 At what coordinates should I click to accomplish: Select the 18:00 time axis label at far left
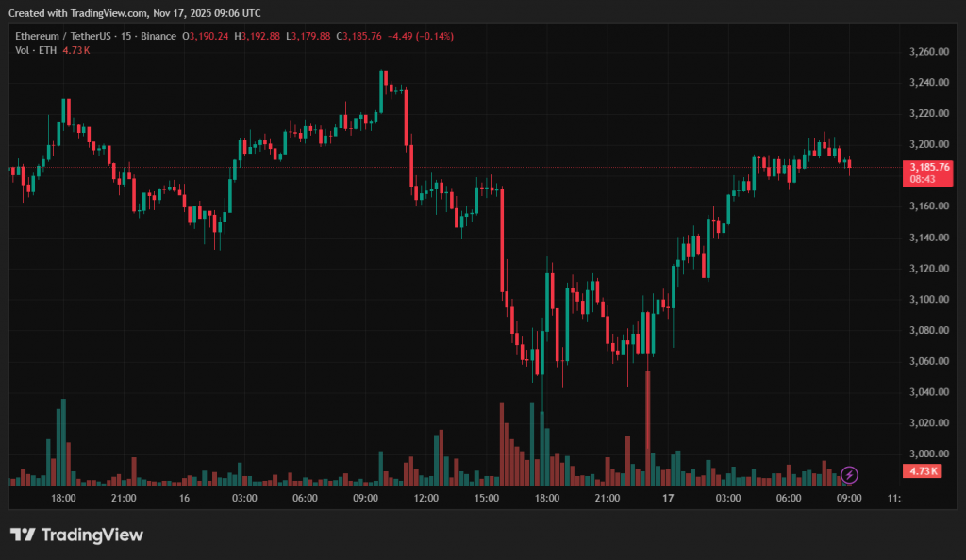(x=63, y=498)
